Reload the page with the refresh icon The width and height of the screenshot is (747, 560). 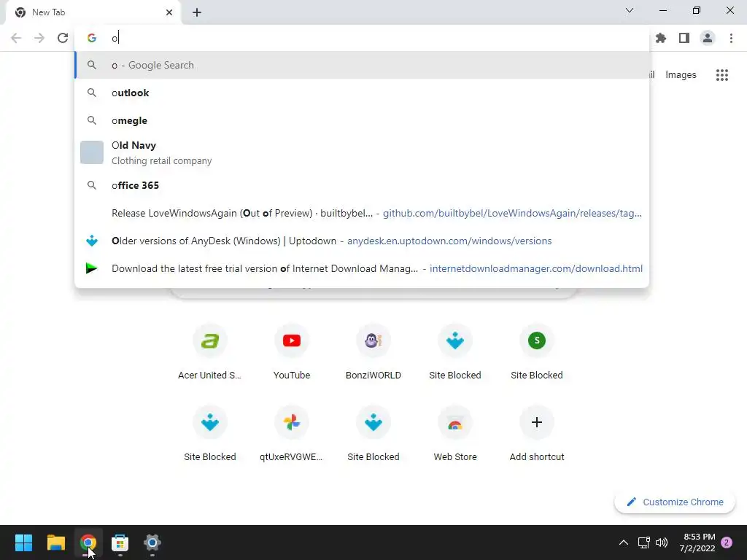point(63,38)
